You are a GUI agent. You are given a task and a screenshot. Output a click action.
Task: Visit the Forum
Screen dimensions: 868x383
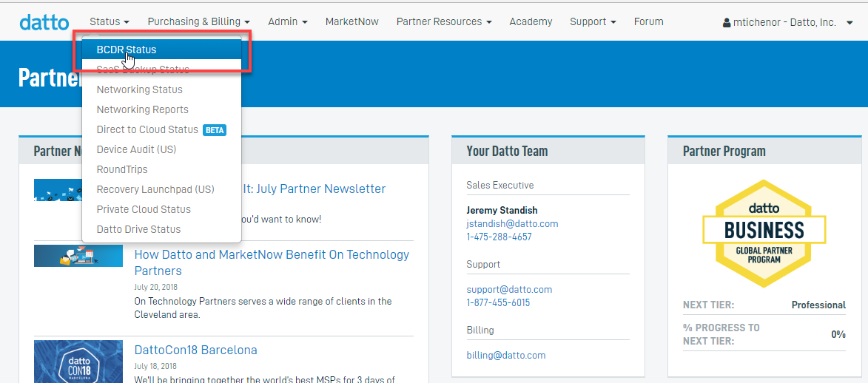[x=649, y=21]
